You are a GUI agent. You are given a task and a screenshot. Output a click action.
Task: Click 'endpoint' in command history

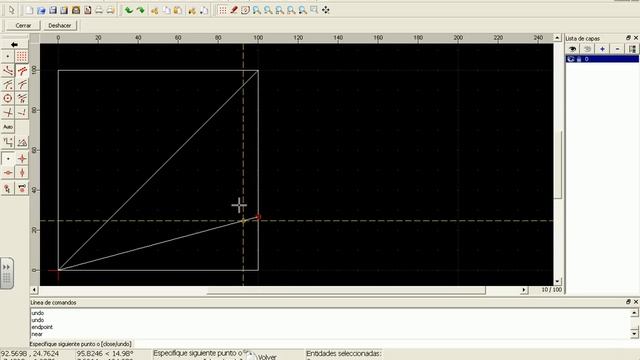(x=42, y=327)
